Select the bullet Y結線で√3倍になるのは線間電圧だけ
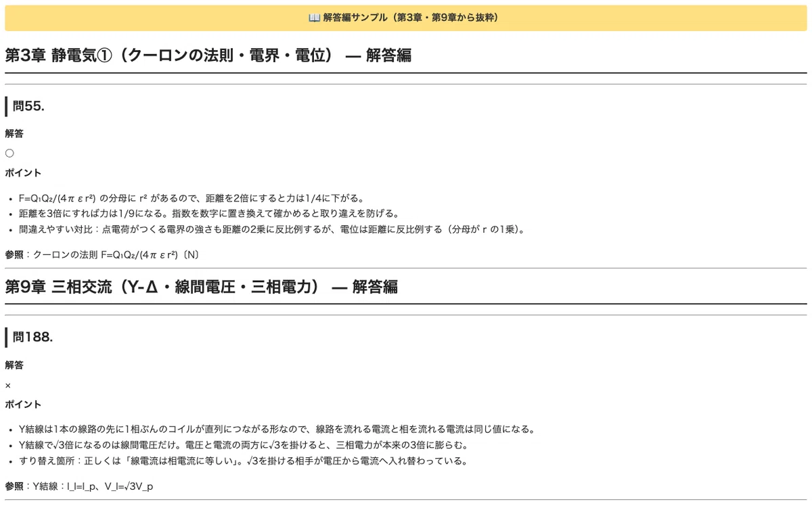 click(244, 445)
